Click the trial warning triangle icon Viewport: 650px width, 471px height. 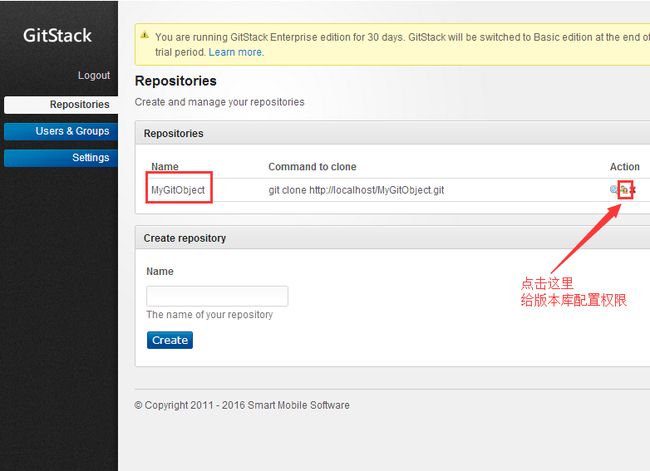(x=145, y=35)
